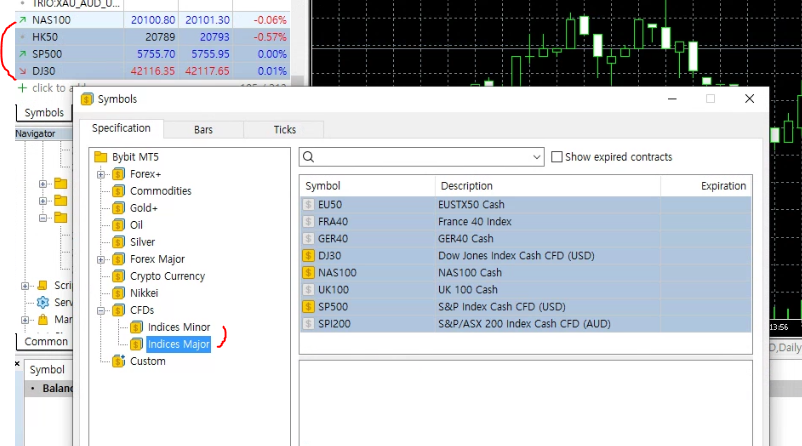Select the SP500 row in Market Watch
The image size is (802, 446).
(153, 54)
